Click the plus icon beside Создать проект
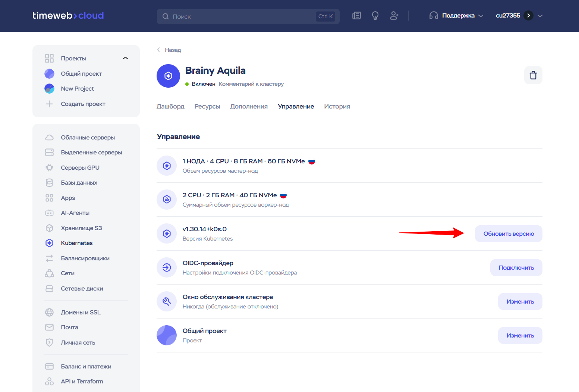 pyautogui.click(x=49, y=104)
